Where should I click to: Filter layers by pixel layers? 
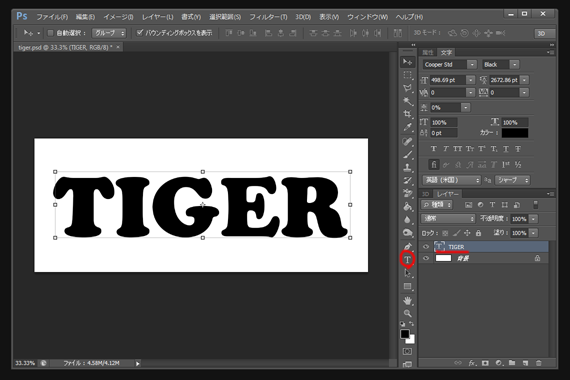[x=469, y=205]
